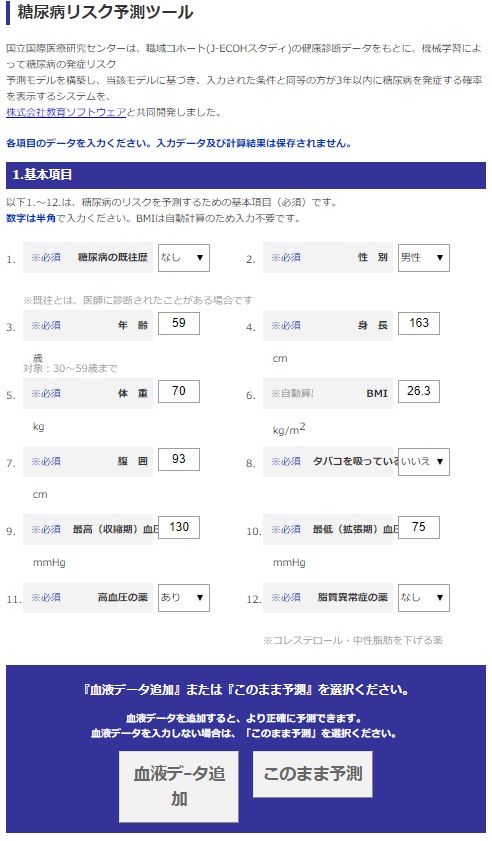Click the 糖尿病の既往歴 label
Viewport: 492px width, 841px height.
tap(113, 257)
